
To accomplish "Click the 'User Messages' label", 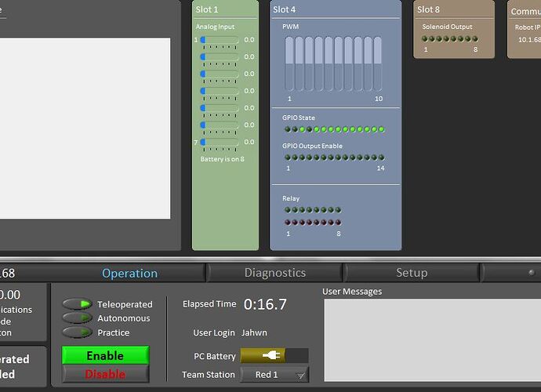I will (x=352, y=292).
